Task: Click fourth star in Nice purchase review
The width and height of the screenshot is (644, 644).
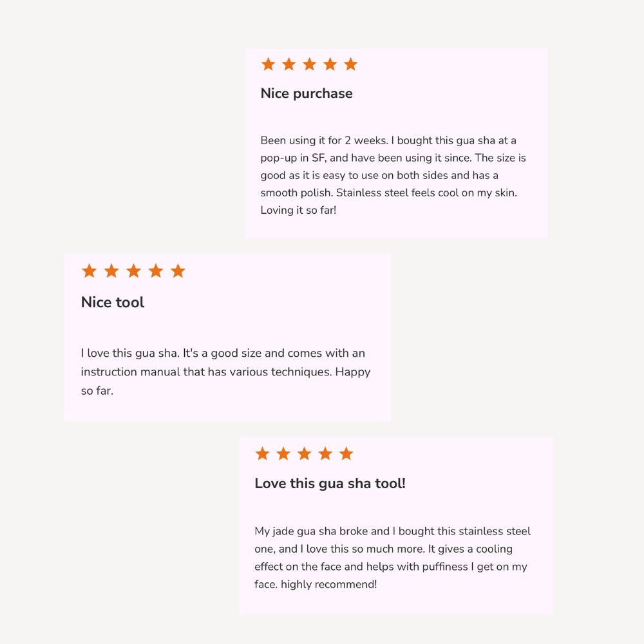Action: tap(330, 64)
